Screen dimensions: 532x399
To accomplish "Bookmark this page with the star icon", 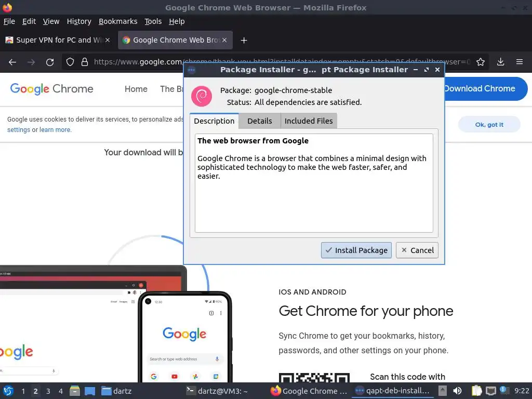I will 481,62.
